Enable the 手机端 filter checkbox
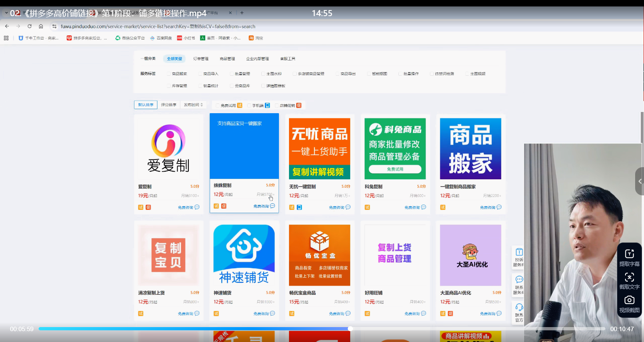 (x=249, y=106)
